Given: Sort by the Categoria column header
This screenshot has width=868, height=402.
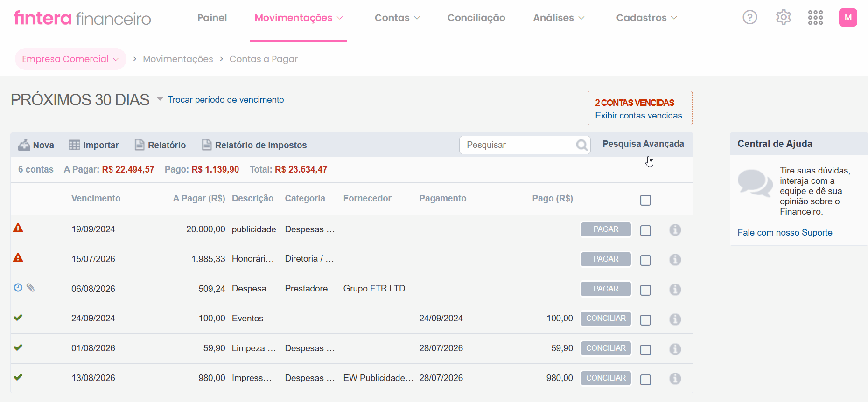Looking at the screenshot, I should [x=305, y=198].
